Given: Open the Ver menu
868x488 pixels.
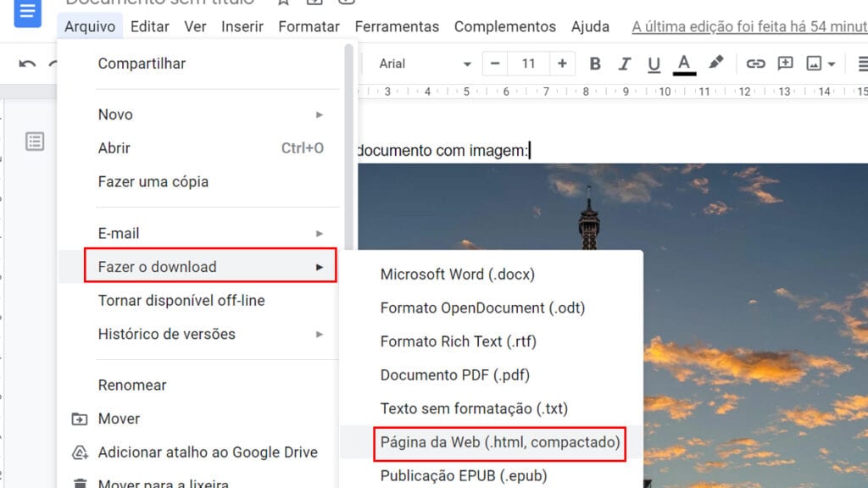Looking at the screenshot, I should click(x=195, y=26).
